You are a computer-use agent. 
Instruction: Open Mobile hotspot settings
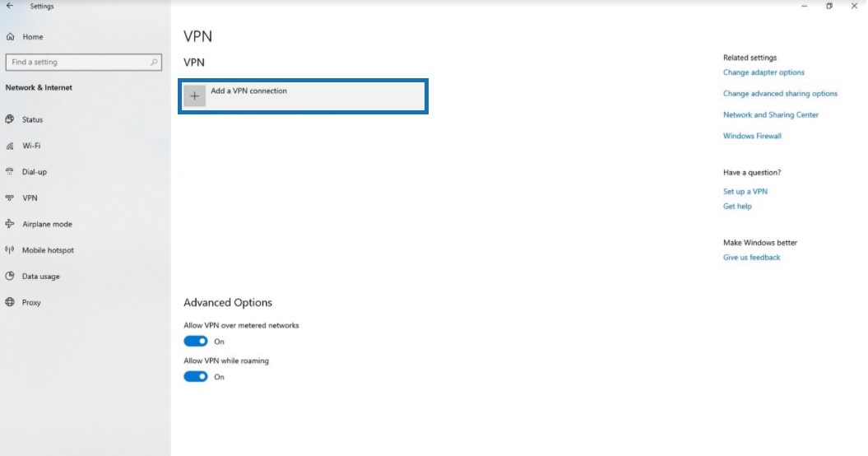pyautogui.click(x=48, y=250)
